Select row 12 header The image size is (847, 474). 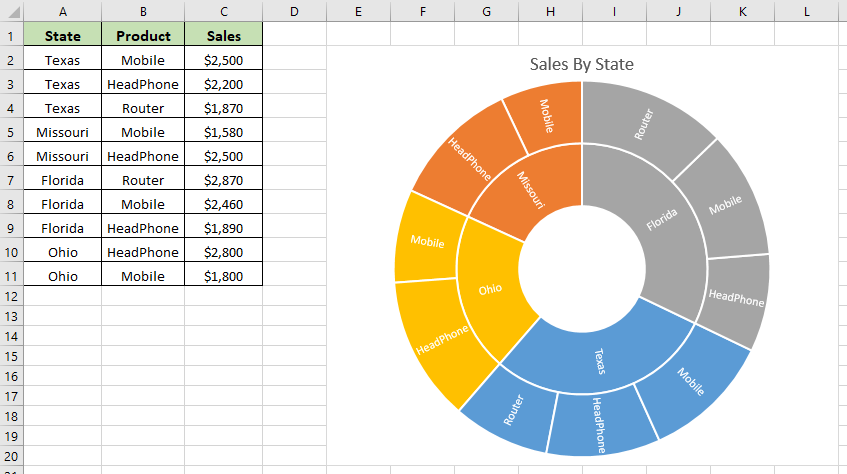[x=11, y=296]
